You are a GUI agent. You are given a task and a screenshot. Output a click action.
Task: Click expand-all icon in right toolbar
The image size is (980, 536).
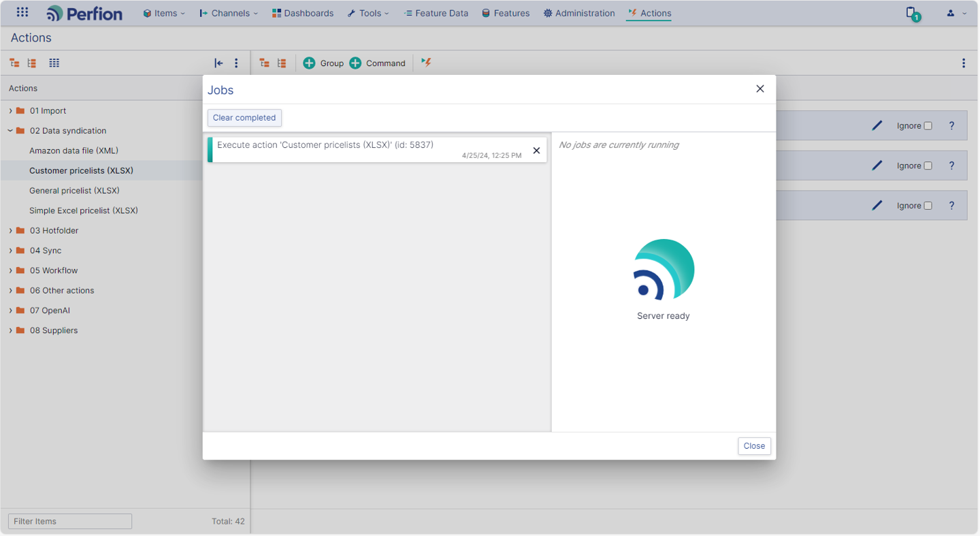[x=265, y=63]
